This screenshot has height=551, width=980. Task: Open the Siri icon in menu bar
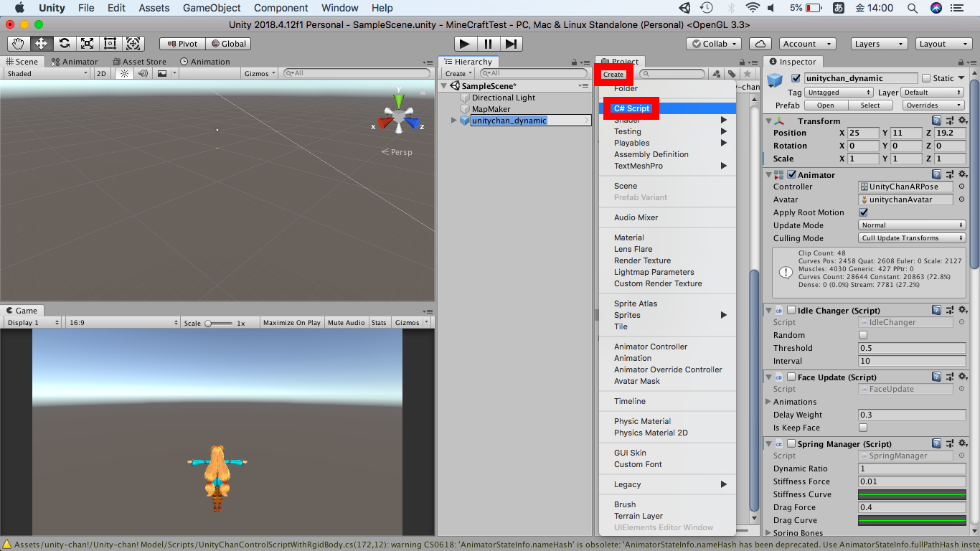936,8
